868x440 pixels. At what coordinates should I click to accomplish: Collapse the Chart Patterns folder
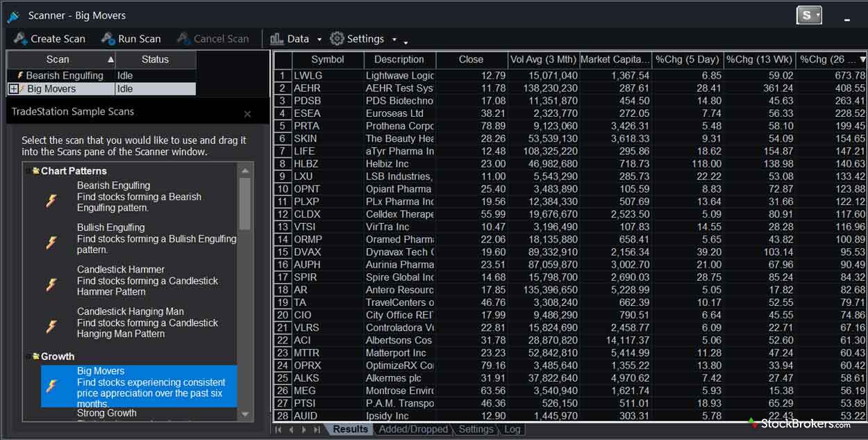tap(29, 171)
